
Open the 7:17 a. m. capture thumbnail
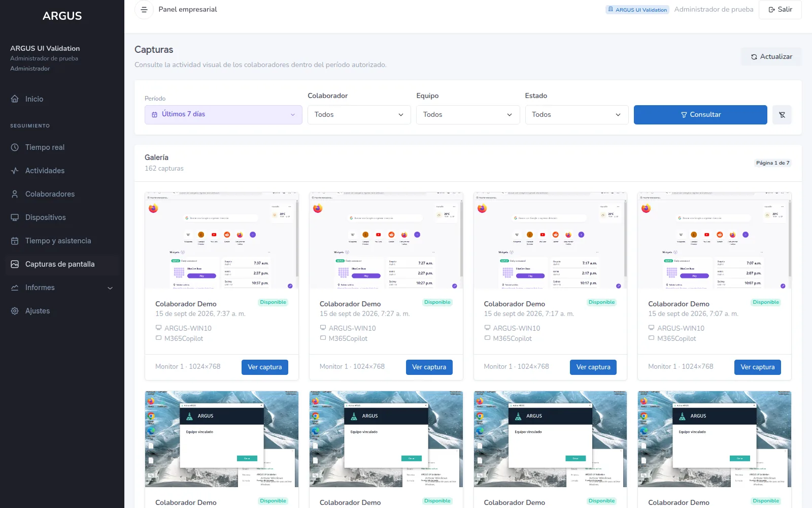point(550,240)
